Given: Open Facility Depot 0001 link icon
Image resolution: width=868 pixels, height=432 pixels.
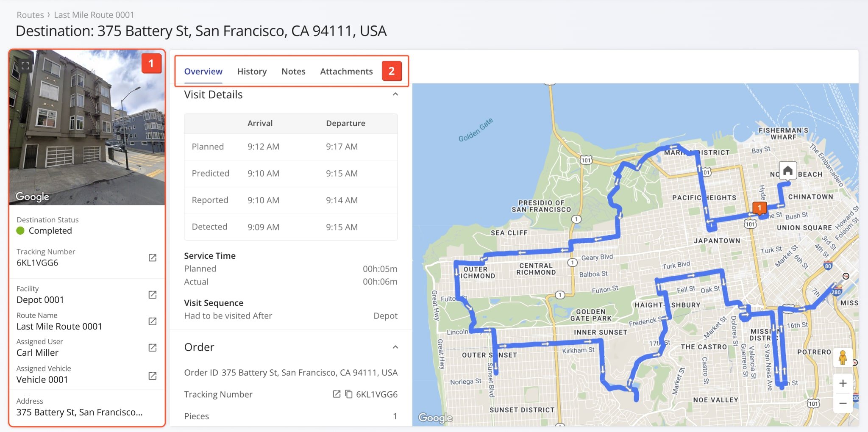Looking at the screenshot, I should click(x=153, y=294).
